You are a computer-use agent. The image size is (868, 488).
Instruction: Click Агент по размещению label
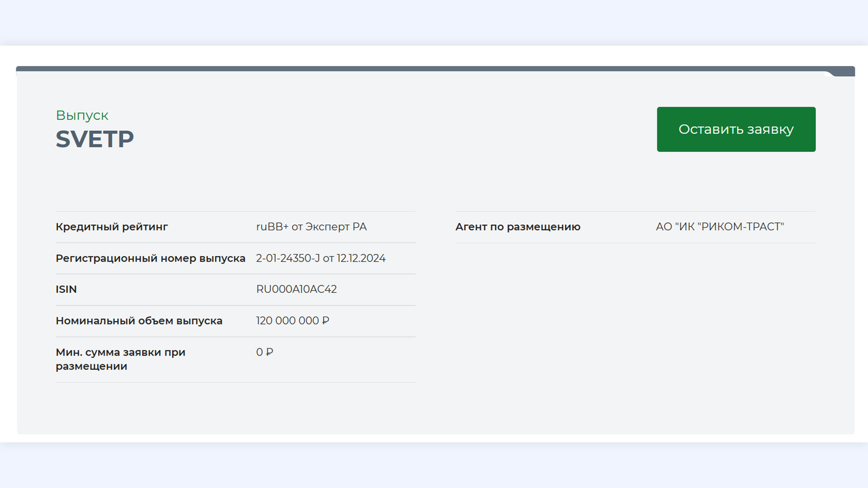click(518, 227)
